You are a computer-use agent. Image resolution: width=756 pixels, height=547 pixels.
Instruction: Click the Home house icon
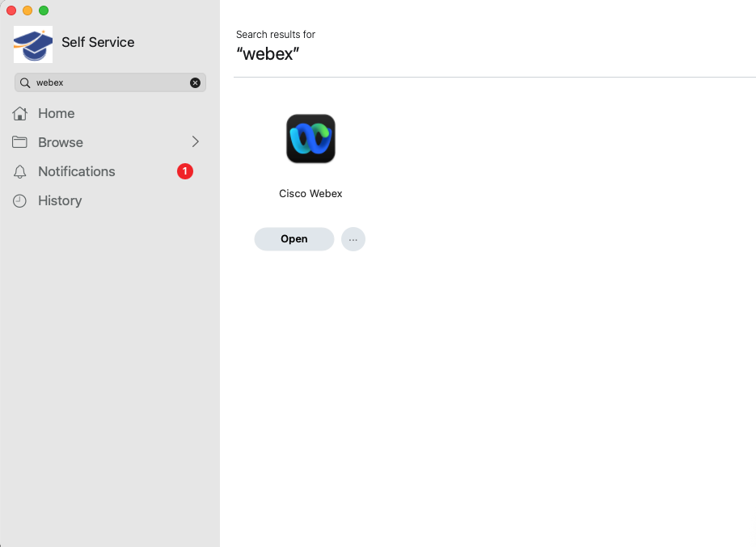pyautogui.click(x=19, y=113)
